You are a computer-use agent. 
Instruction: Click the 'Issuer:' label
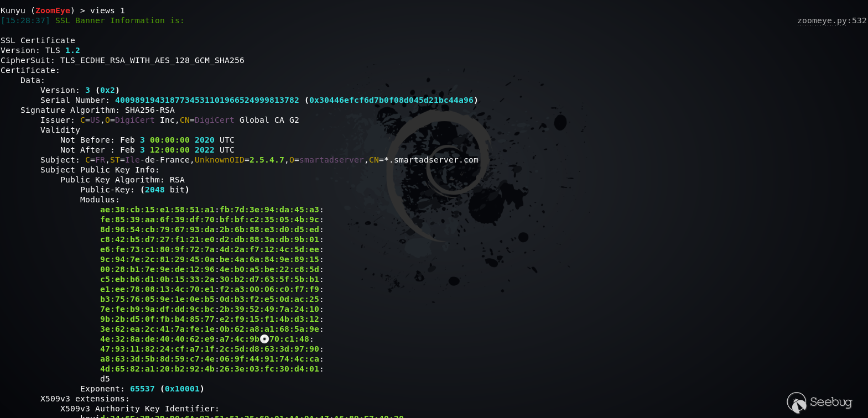tap(58, 120)
